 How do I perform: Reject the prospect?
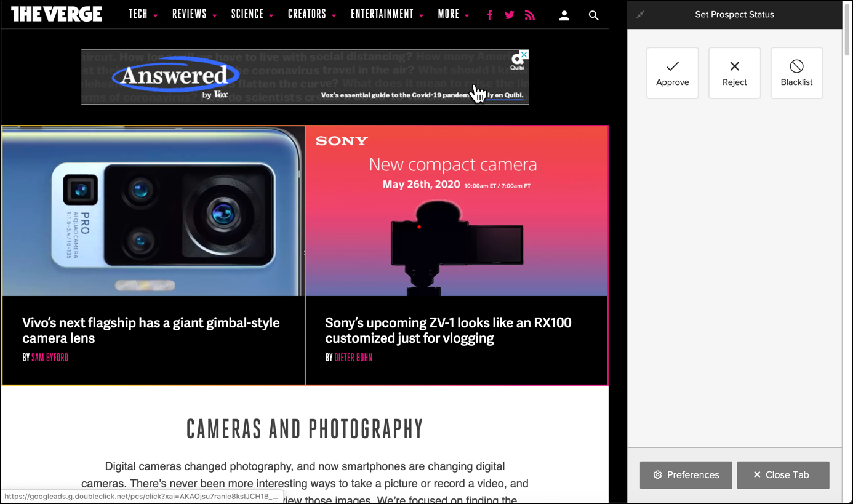[734, 73]
